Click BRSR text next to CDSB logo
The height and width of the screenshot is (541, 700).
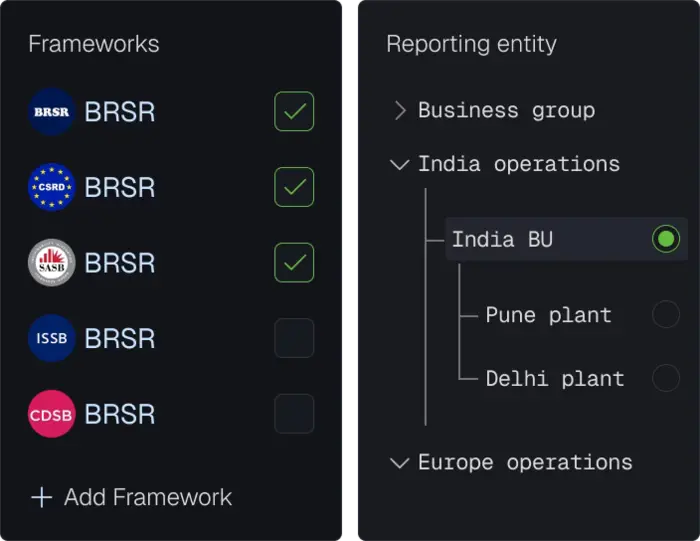tap(120, 414)
